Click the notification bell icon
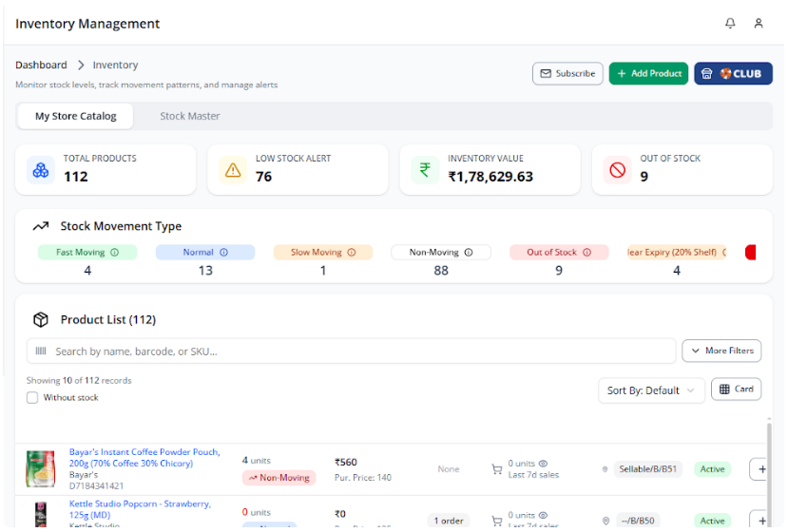788x532 pixels. [x=730, y=24]
